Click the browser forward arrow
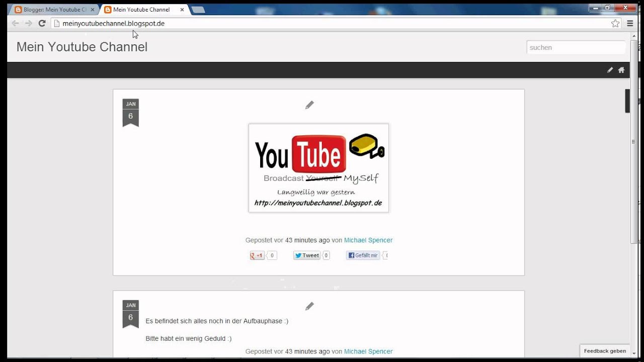The height and width of the screenshot is (362, 644). tap(29, 23)
